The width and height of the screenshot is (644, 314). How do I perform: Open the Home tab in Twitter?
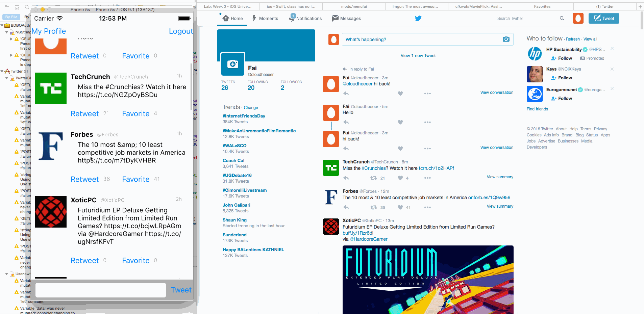233,18
